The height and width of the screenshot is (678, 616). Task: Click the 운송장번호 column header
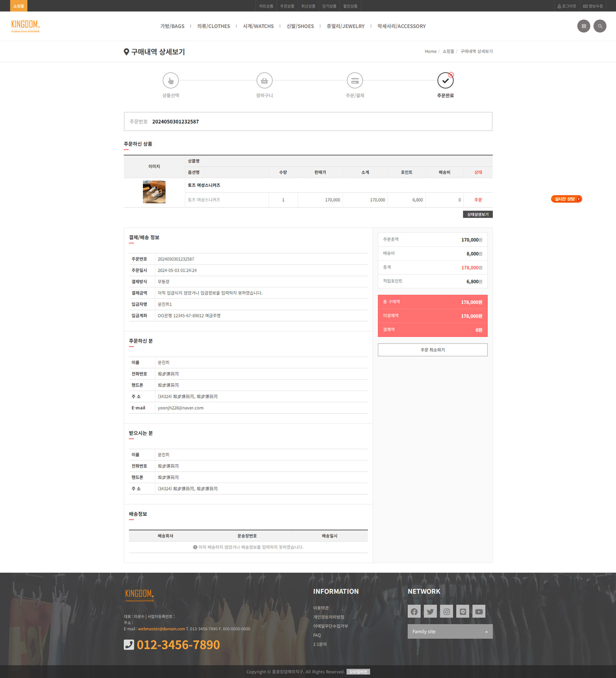(x=247, y=536)
